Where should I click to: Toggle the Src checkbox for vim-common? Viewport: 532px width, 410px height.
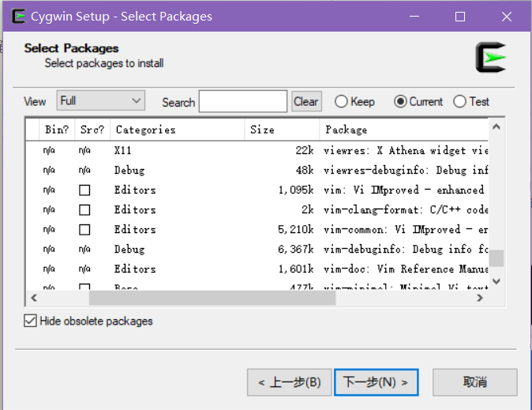84,230
